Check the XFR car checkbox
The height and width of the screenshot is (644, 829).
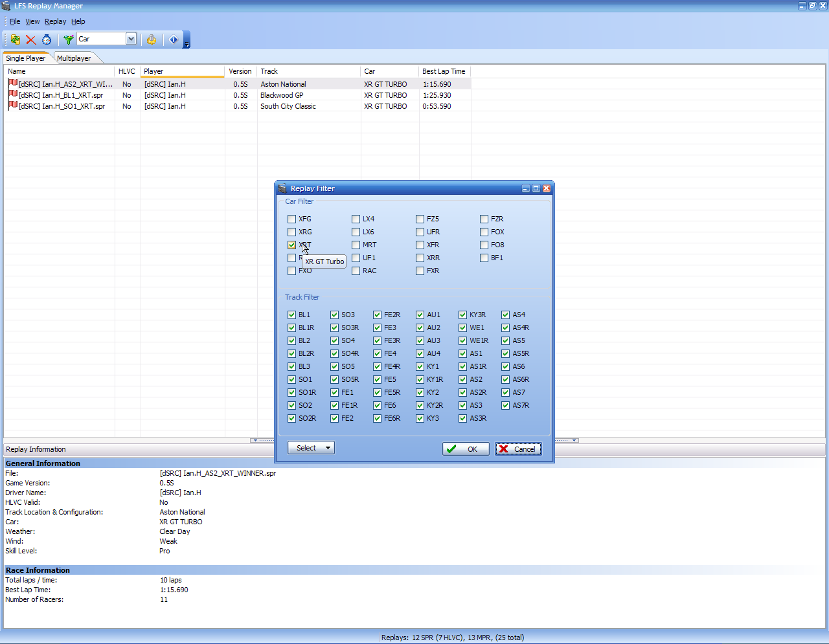pos(420,245)
